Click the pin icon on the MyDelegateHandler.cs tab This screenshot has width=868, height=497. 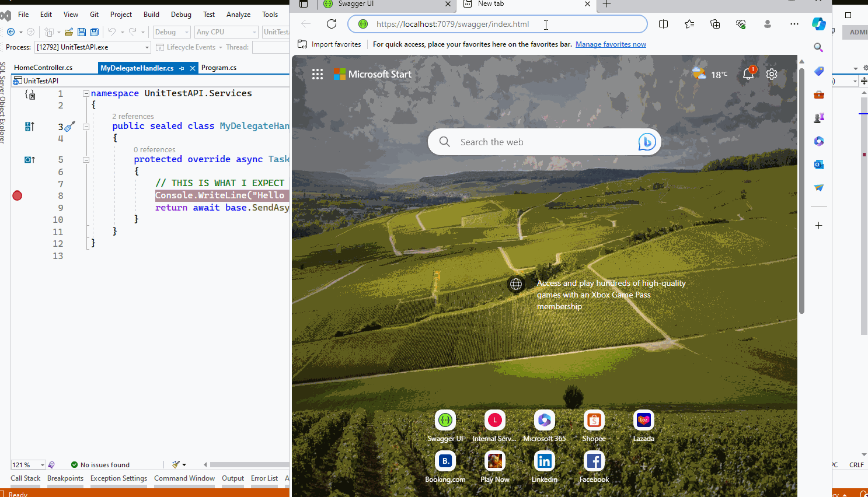[x=182, y=68]
